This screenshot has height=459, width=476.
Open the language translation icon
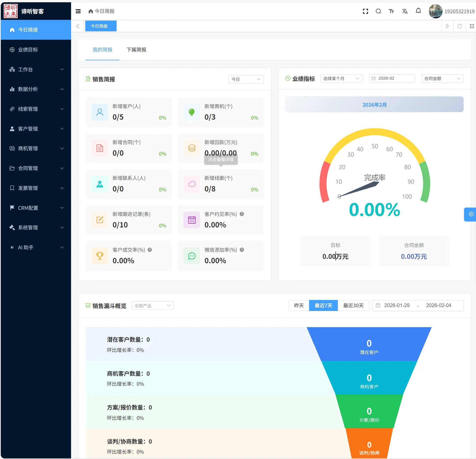(405, 11)
